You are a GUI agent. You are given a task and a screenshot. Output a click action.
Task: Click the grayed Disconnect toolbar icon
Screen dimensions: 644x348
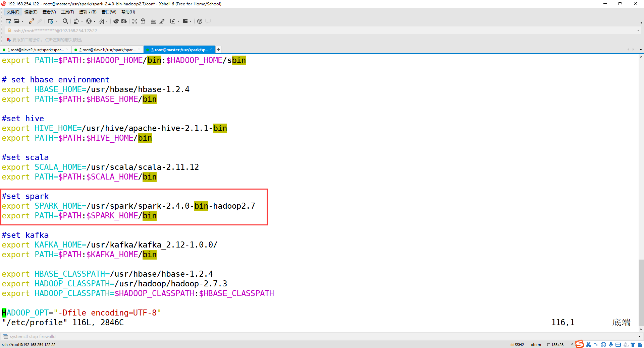40,21
